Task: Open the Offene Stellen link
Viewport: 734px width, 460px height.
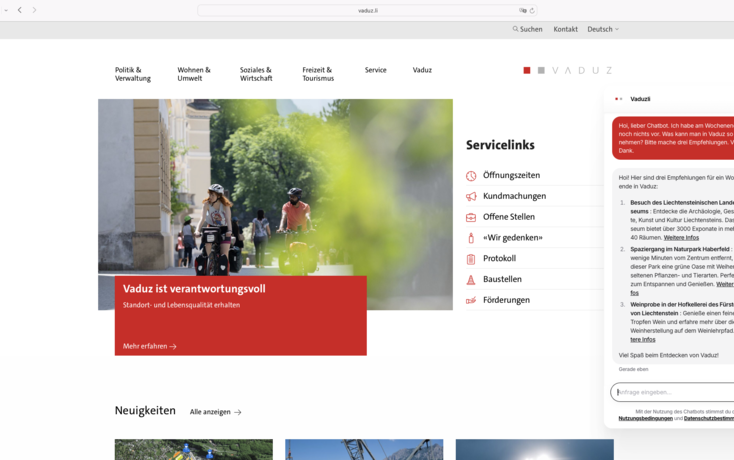Action: [509, 217]
